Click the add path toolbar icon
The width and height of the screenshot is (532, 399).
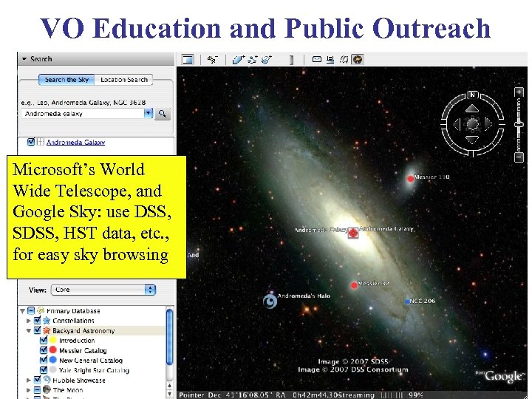pos(253,59)
